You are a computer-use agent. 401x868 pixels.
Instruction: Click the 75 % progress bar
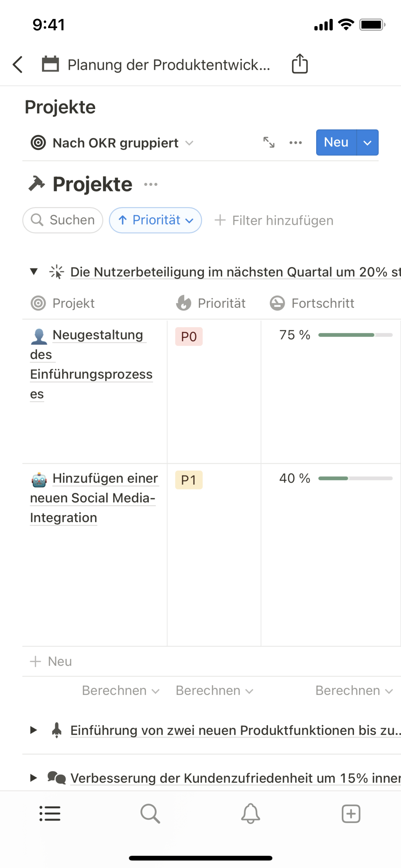coord(355,335)
